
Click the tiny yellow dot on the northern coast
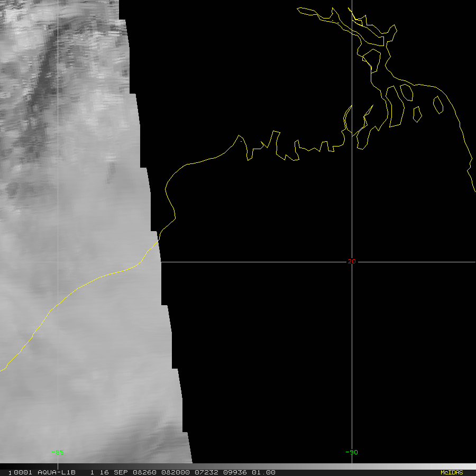click(x=241, y=141)
